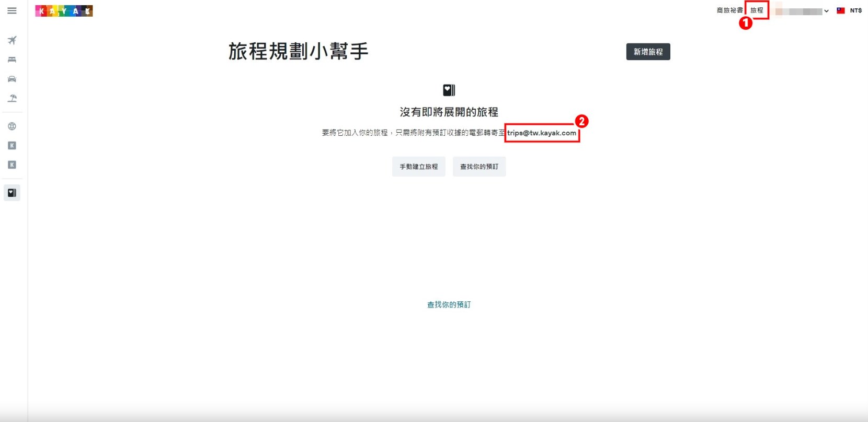
Task: Click the trips@tw.kayak.com email address
Action: (542, 133)
